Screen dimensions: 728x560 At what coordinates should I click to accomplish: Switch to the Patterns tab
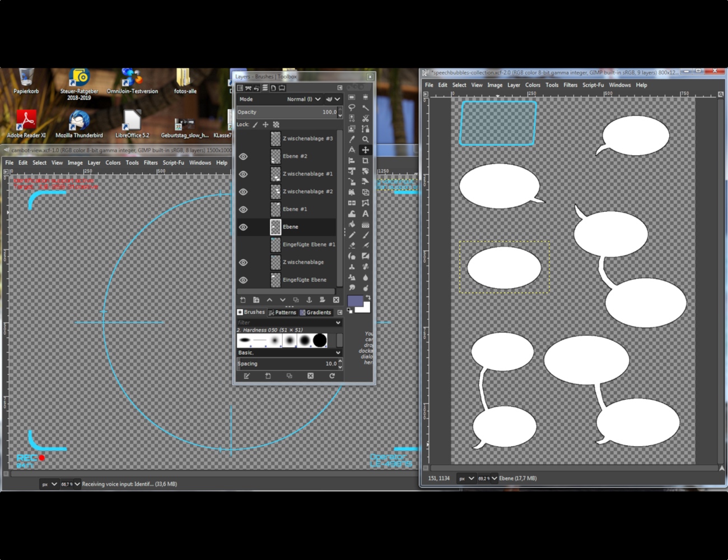point(286,312)
